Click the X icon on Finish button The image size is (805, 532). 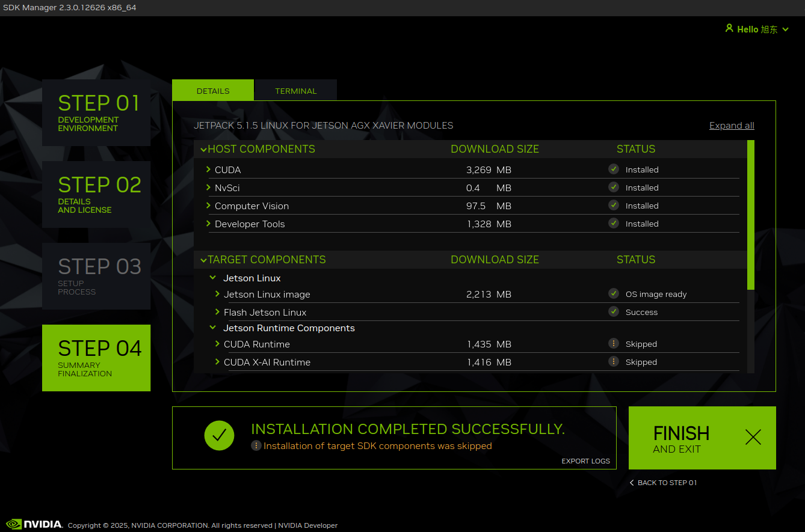(753, 437)
